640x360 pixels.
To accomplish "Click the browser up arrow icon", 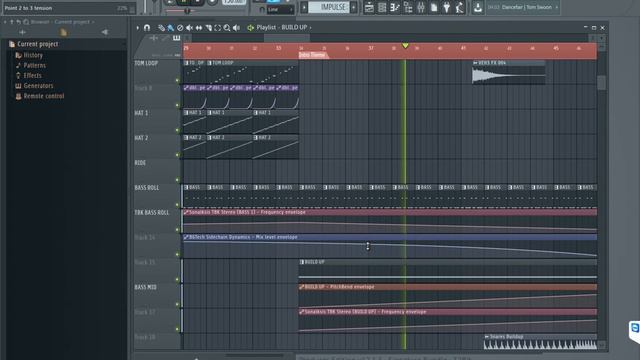I will [x=11, y=22].
